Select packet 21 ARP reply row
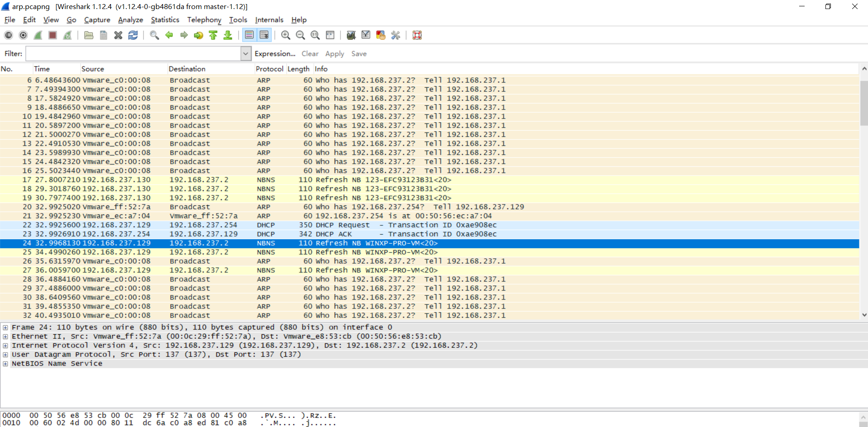The image size is (868, 427). click(429, 216)
